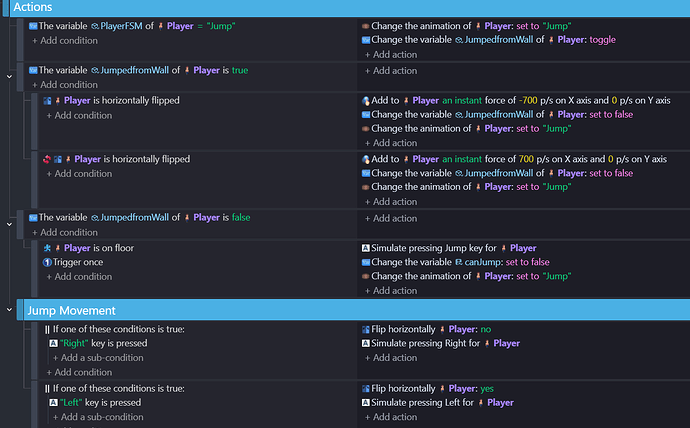
Task: Click the invert icon on the second flipped condition
Action: (x=47, y=159)
